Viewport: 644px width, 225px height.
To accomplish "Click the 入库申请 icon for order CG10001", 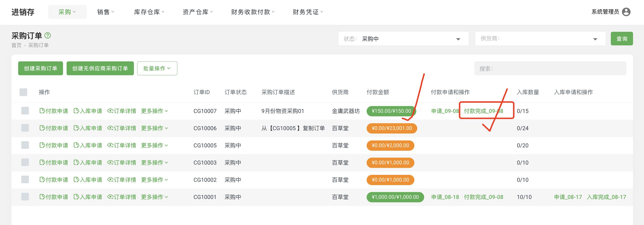I will [76, 197].
